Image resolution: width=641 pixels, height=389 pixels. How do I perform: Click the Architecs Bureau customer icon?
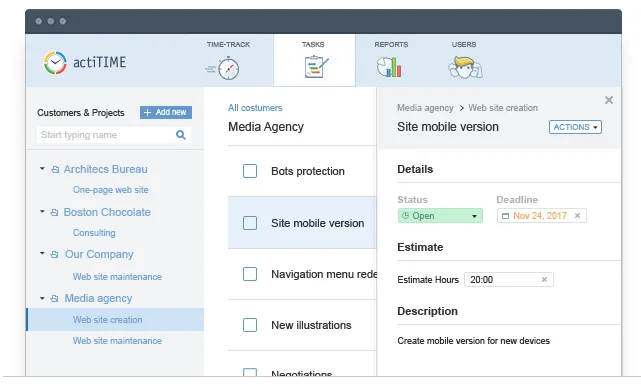[55, 169]
